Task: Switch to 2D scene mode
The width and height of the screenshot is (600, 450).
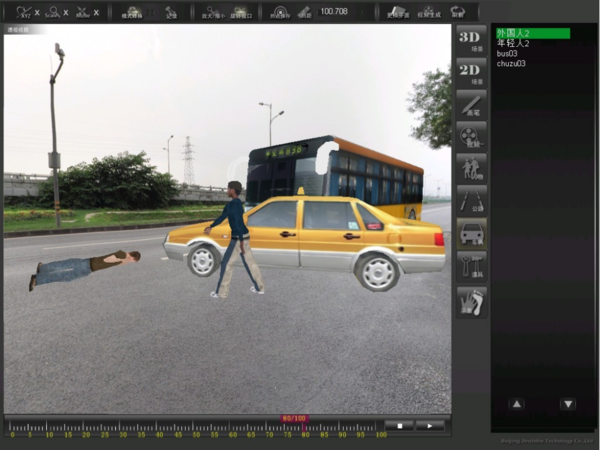Action: (x=471, y=71)
